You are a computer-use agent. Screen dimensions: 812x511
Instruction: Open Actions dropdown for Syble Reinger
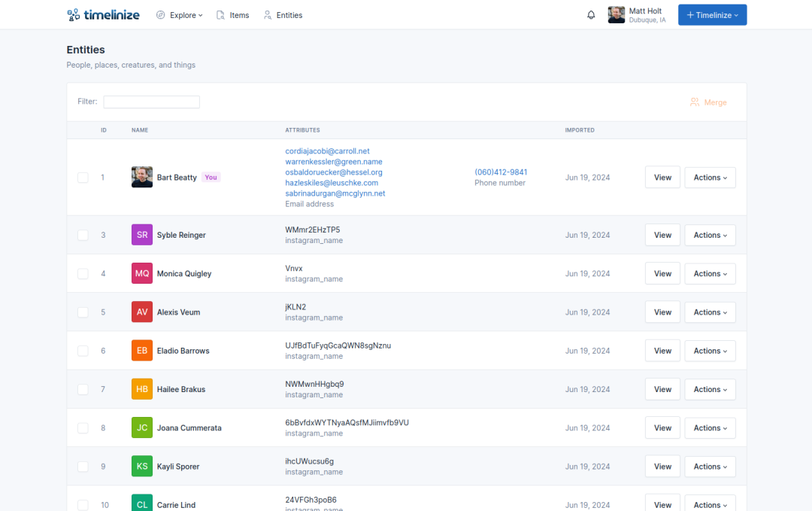[x=710, y=235]
